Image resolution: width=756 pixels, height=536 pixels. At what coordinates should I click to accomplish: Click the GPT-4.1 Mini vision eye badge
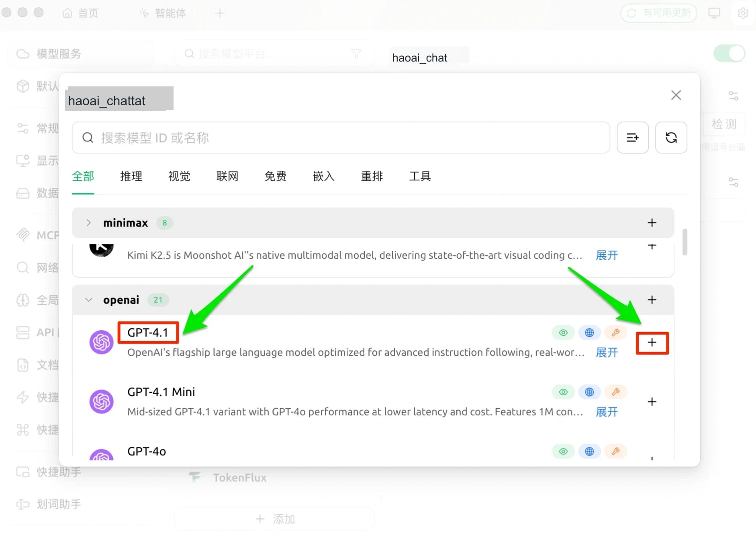(563, 392)
